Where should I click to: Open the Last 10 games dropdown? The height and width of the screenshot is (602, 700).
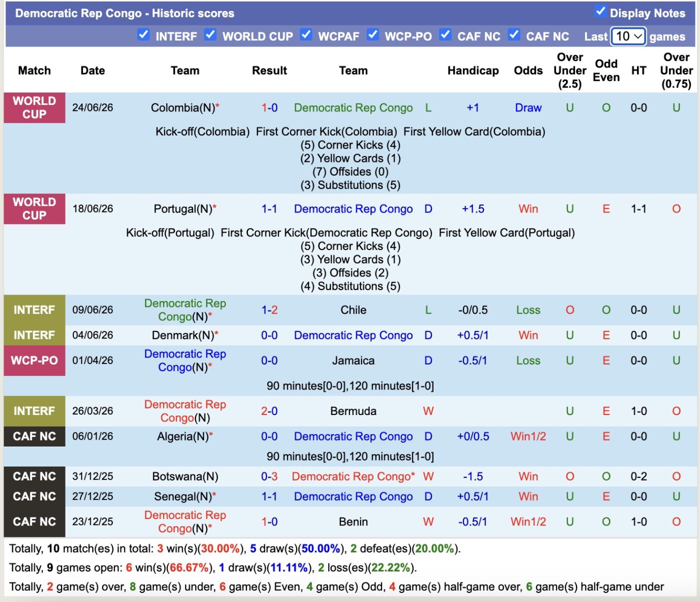(628, 36)
